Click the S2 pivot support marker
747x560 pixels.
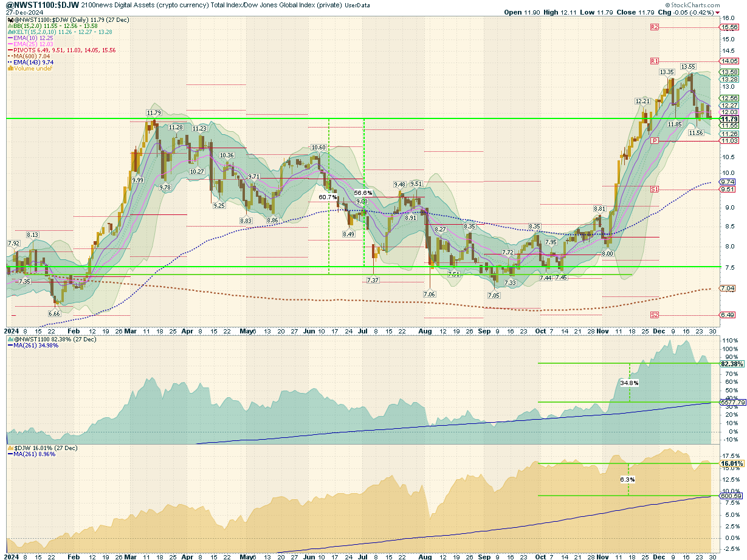tap(655, 315)
